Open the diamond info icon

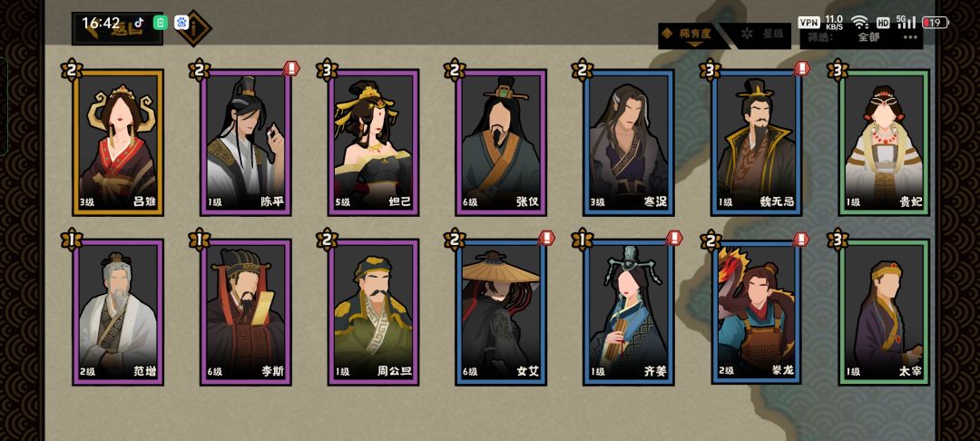click(x=193, y=28)
